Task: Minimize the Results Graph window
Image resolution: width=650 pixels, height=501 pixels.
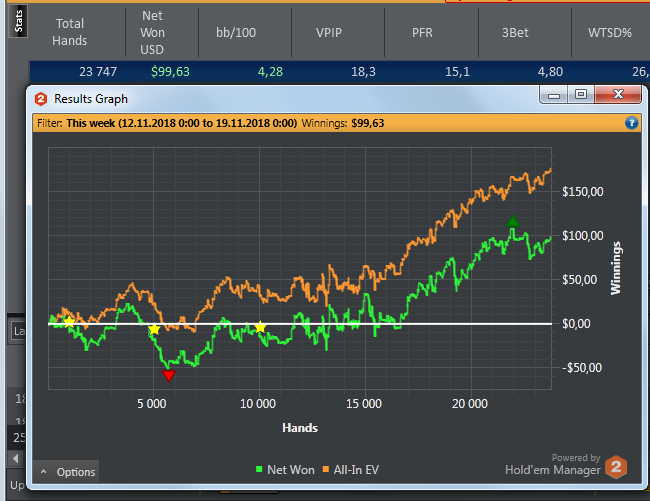Action: 554,95
